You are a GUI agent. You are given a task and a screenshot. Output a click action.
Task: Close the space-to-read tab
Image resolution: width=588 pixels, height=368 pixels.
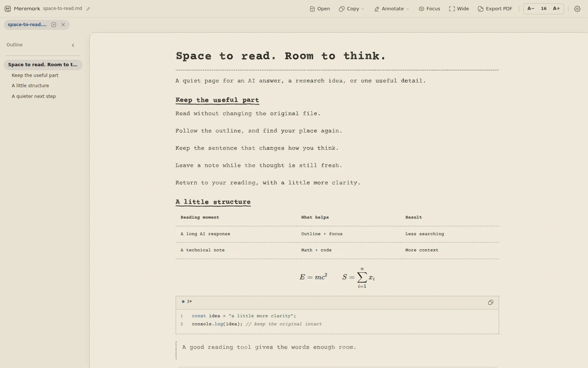pyautogui.click(x=63, y=25)
